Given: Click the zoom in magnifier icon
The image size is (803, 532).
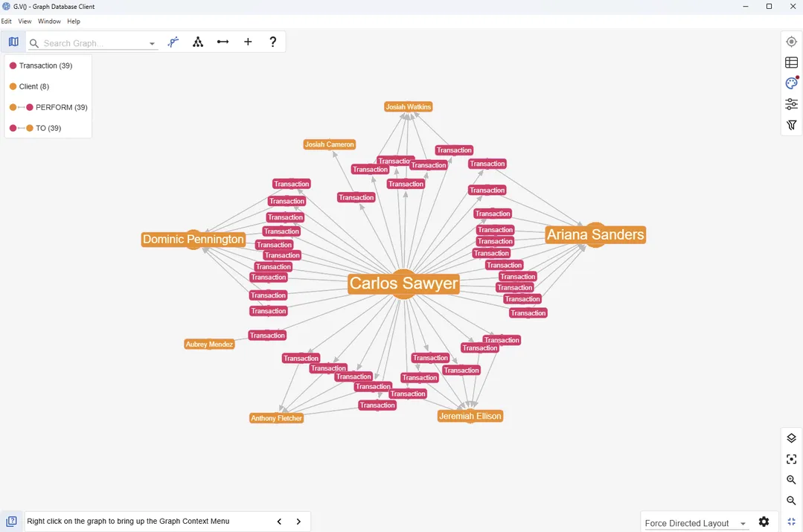Looking at the screenshot, I should tap(791, 480).
